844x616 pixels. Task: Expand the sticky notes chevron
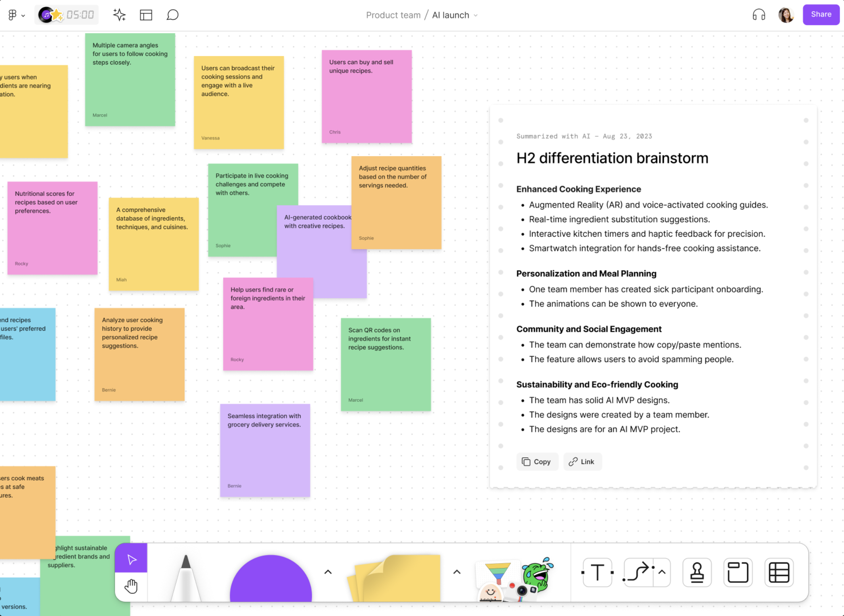click(457, 572)
